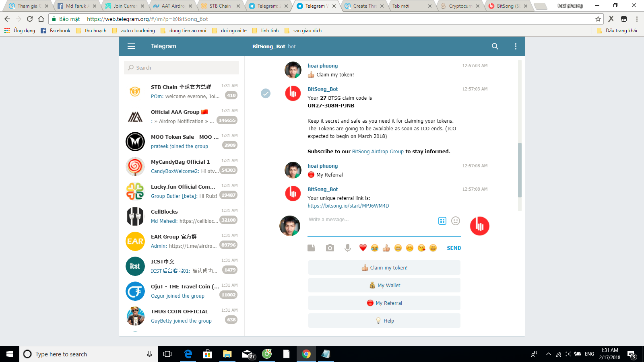The image size is (644, 362).
Task: Focus the chat list Search field
Action: coord(182,68)
